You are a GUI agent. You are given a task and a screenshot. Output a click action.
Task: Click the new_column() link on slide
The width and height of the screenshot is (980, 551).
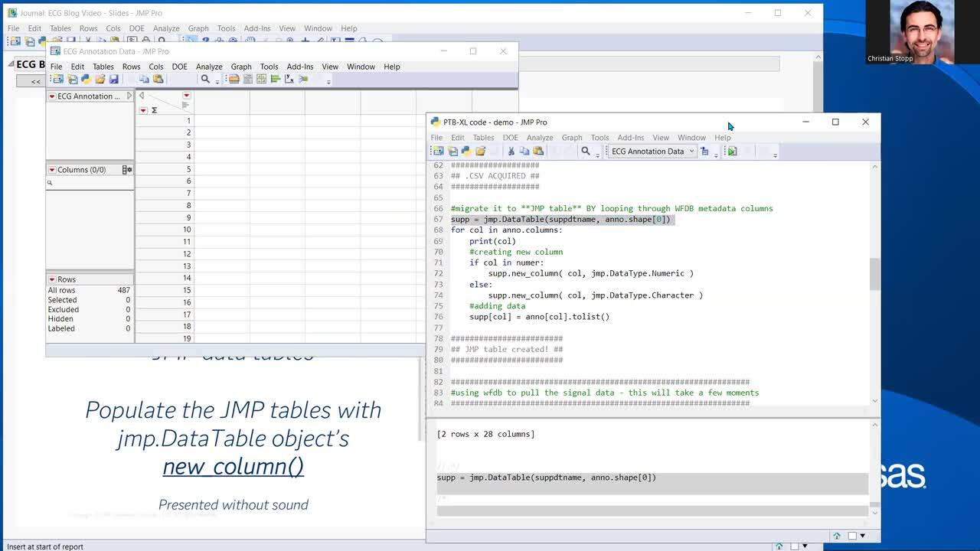click(233, 467)
